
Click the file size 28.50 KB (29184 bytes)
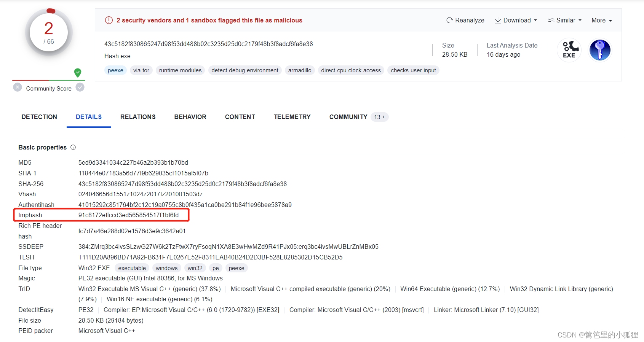click(x=111, y=321)
